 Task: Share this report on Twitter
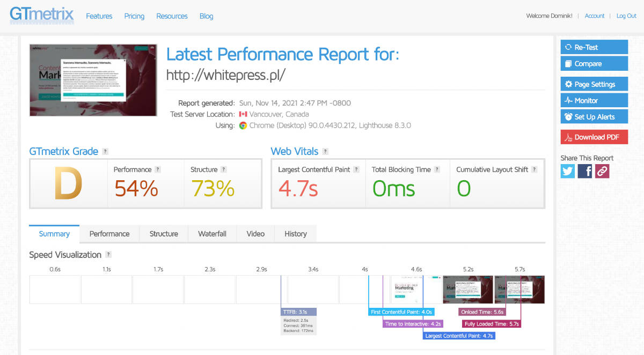(568, 171)
